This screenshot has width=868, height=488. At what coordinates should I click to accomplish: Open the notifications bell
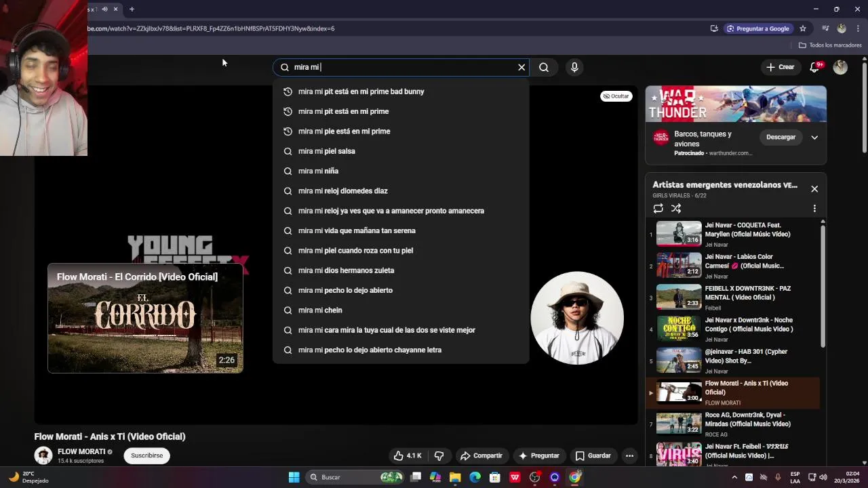tap(815, 67)
